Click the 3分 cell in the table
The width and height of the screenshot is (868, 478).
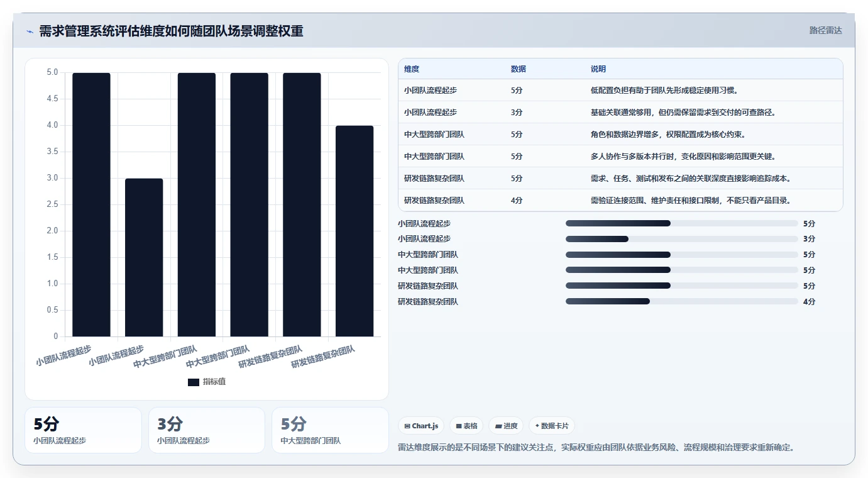coord(517,113)
